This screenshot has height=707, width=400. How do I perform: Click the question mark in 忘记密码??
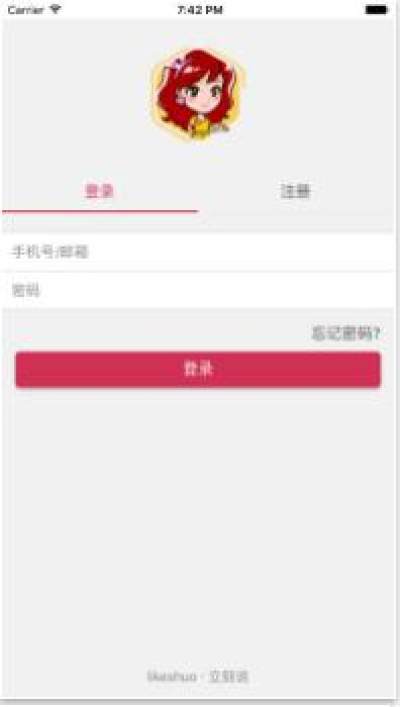click(377, 334)
